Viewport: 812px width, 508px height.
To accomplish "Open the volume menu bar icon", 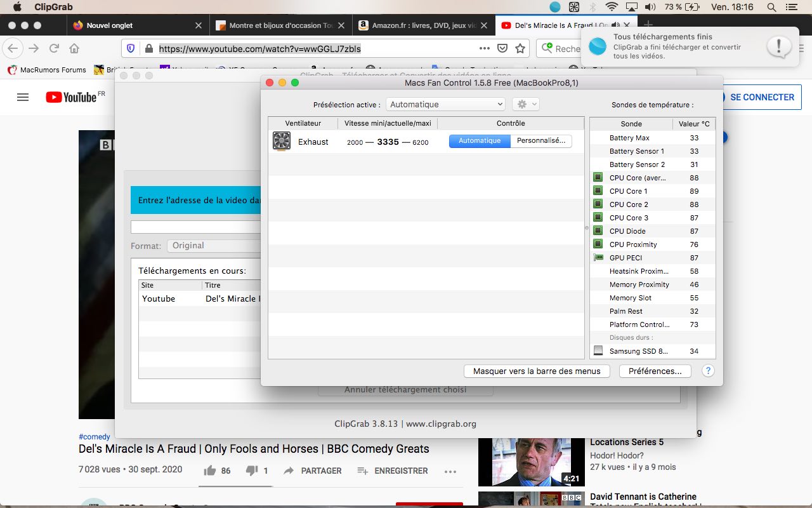I will 650,7.
